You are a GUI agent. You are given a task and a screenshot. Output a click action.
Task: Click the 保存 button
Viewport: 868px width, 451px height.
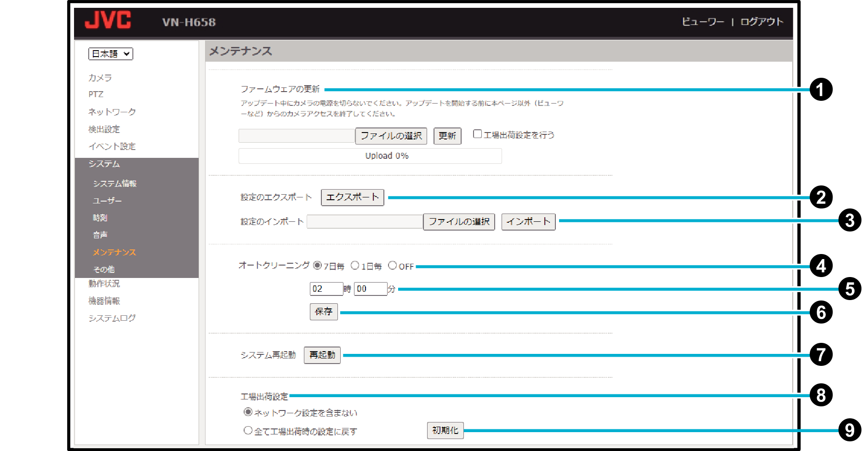tap(324, 312)
